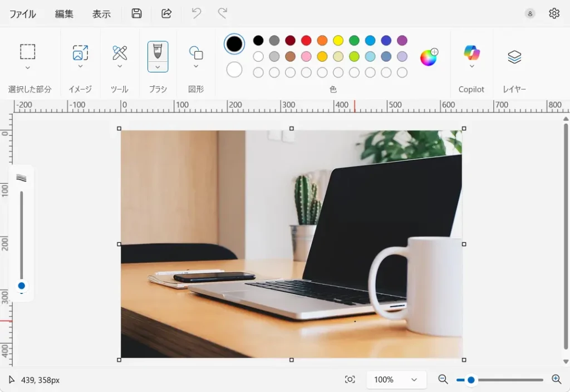Click the fit to window icon
570x392 pixels.
pos(350,380)
